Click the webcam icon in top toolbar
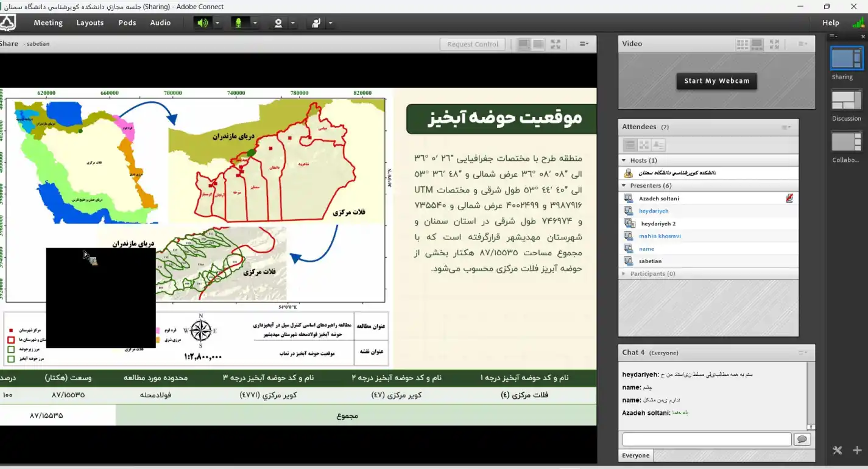 (278, 23)
